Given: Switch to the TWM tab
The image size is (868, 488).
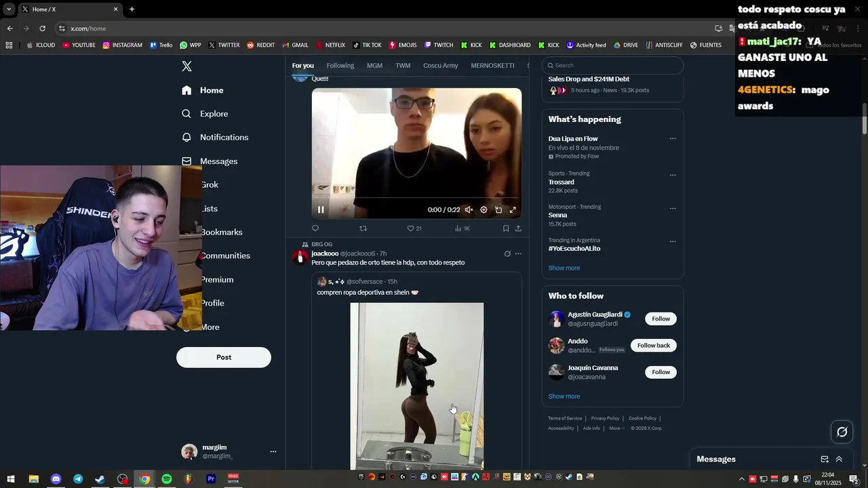Looking at the screenshot, I should [403, 65].
